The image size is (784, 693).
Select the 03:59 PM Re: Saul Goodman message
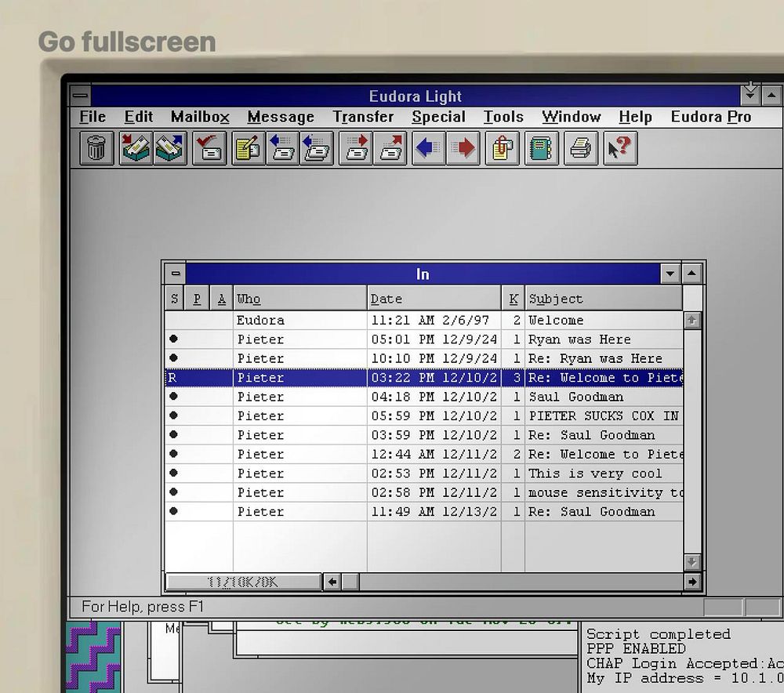point(423,435)
